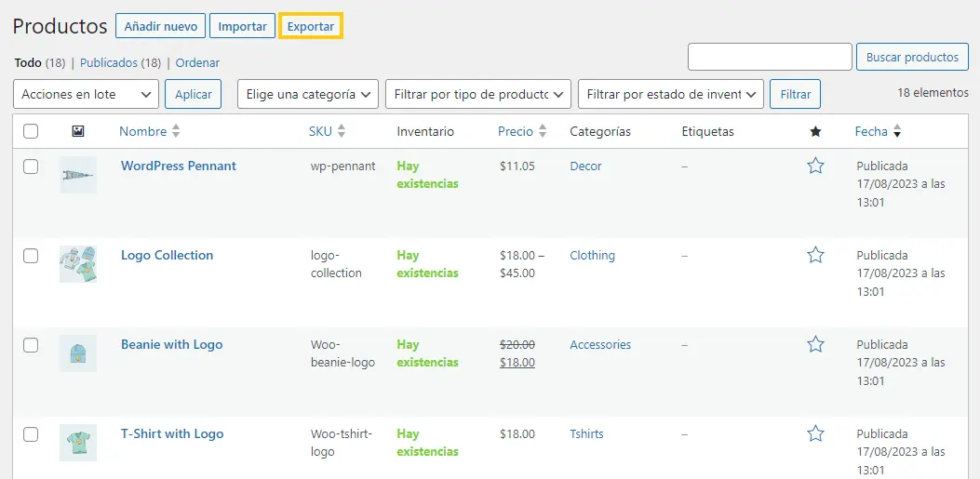Filter by the Clothing category link
This screenshot has height=479, width=980.
(x=593, y=256)
